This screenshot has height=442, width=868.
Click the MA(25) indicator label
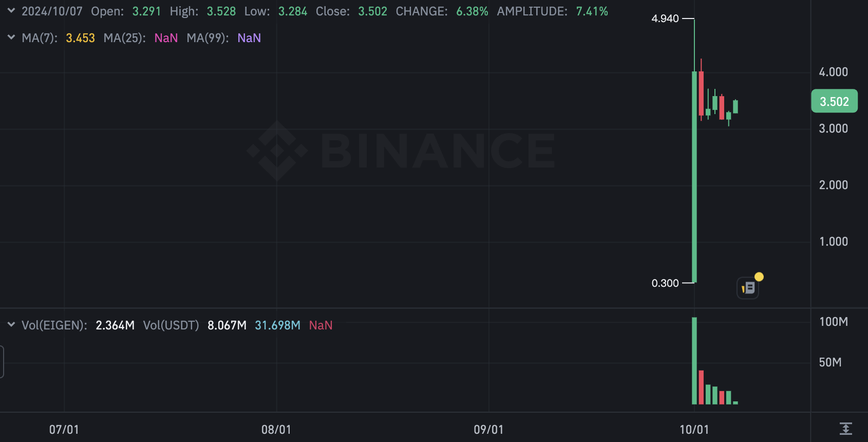tap(124, 38)
